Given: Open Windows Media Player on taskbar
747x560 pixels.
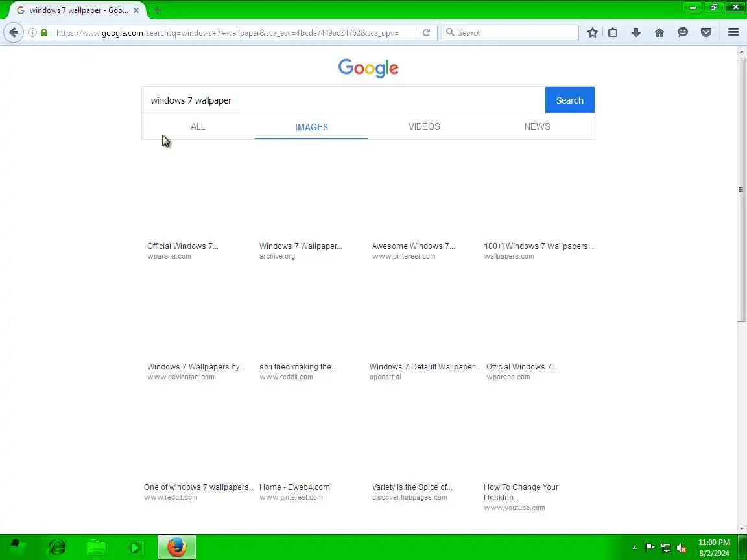Looking at the screenshot, I should [x=135, y=547].
